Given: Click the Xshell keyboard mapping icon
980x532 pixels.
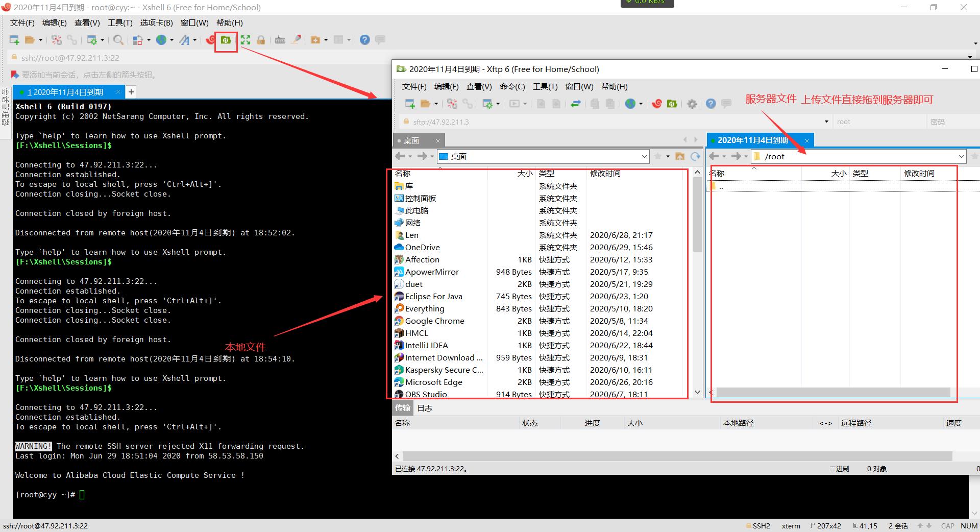Looking at the screenshot, I should 280,40.
